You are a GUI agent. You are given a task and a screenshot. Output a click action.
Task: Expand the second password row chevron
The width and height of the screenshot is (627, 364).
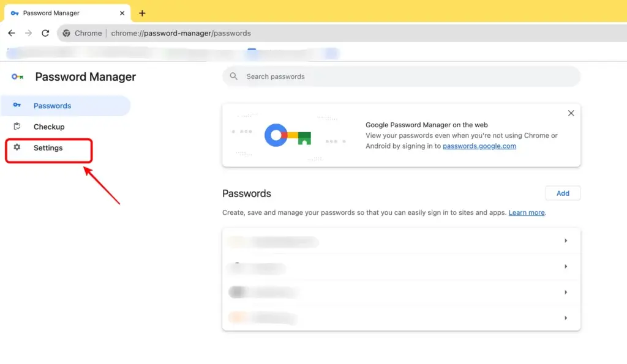(566, 267)
